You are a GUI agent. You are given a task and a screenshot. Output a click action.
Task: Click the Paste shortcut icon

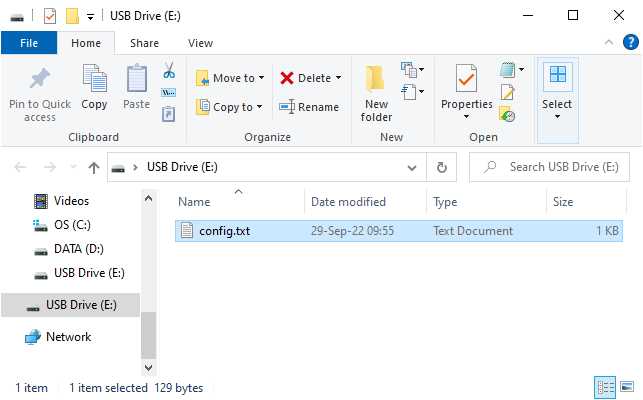[169, 114]
